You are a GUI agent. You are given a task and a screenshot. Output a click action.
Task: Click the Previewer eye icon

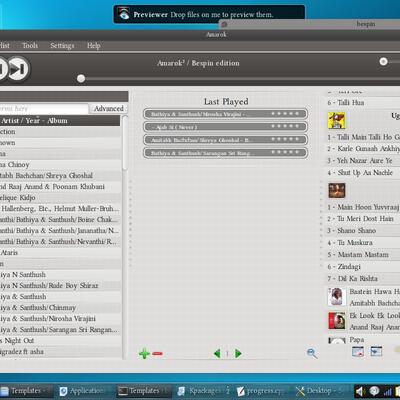tap(124, 14)
